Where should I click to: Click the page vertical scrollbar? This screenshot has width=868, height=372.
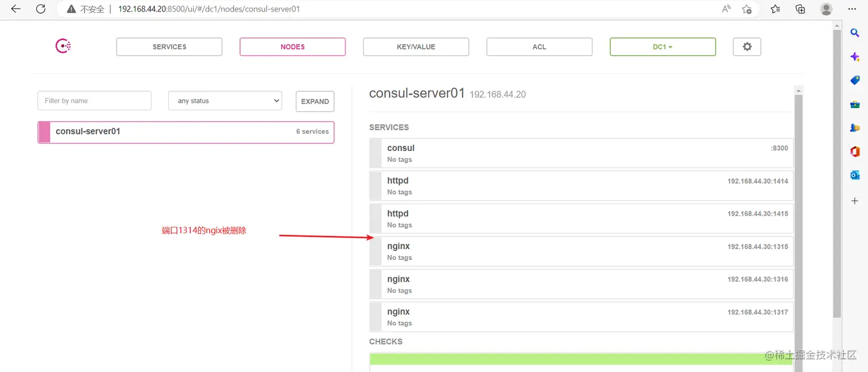[837, 172]
